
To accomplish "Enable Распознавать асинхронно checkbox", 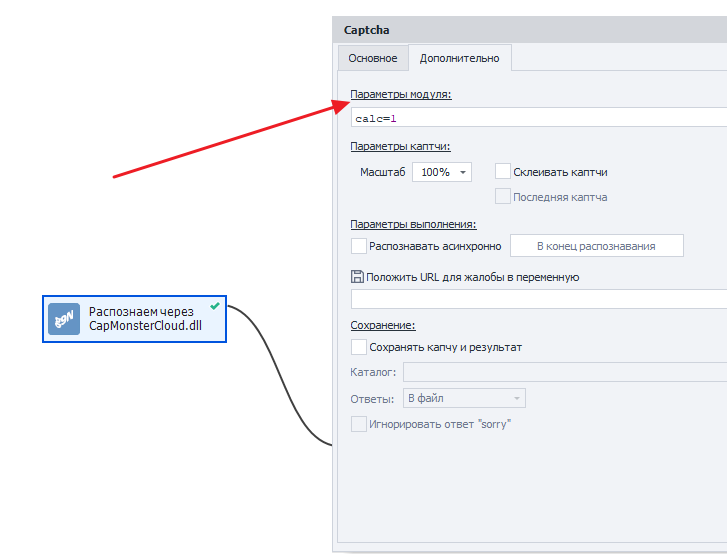I will [358, 246].
